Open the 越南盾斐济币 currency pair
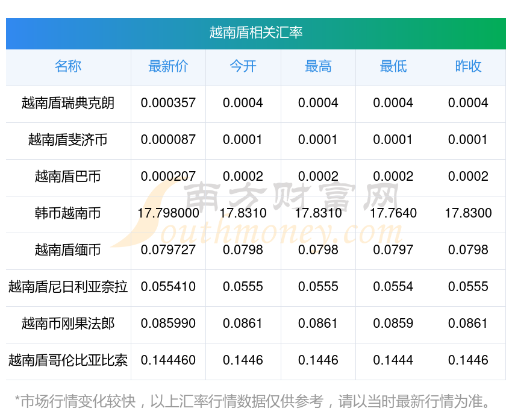The image size is (512, 420). pyautogui.click(x=68, y=140)
